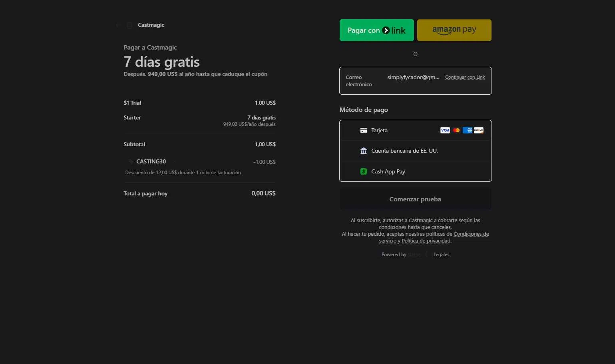Click the '-1,00 US$' discount amount
Viewport: 615px width, 364px height.
[x=265, y=162]
